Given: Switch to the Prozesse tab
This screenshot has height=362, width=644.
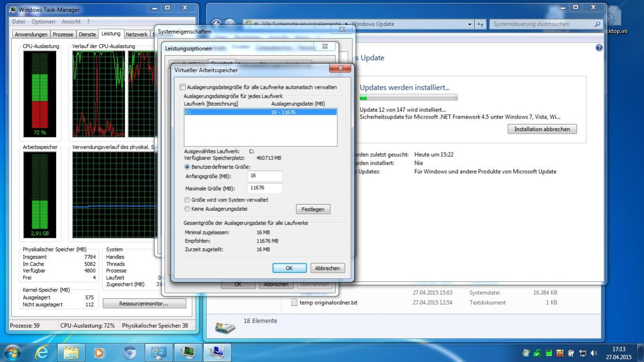Looking at the screenshot, I should point(63,34).
